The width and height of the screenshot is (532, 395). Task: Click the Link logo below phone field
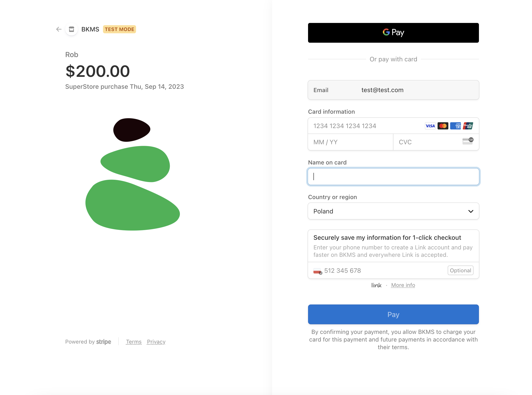point(376,285)
